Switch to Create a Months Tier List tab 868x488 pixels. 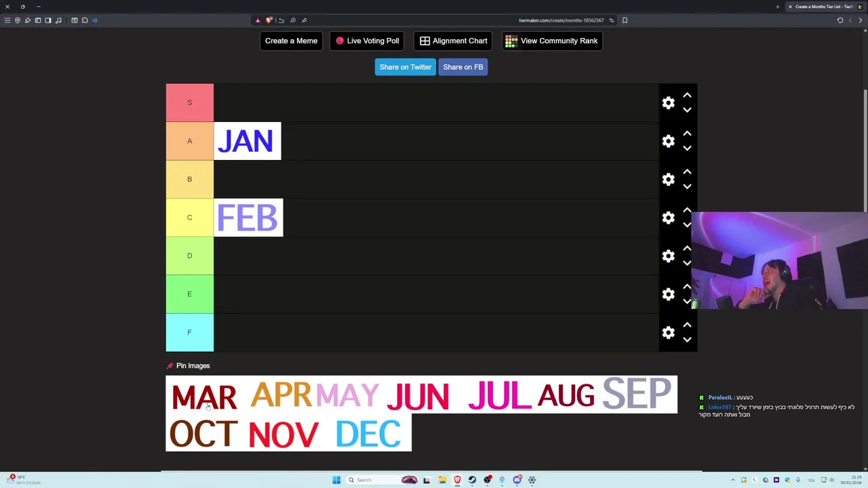824,7
